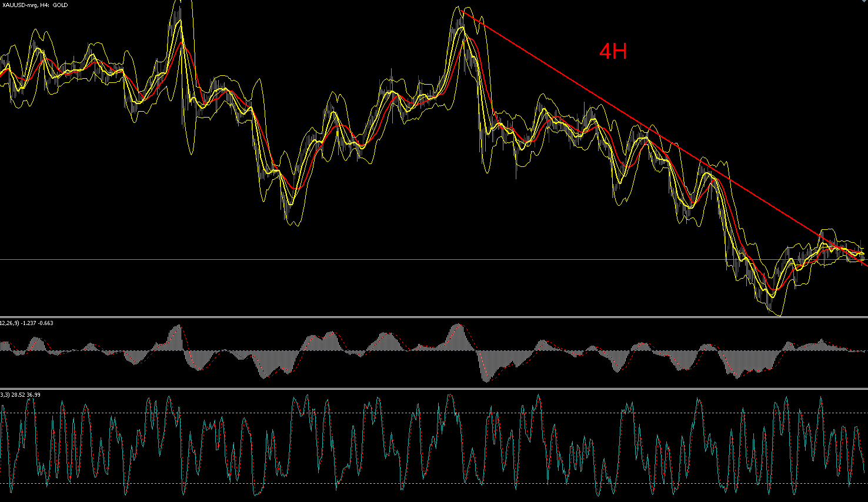Click the red "4H" text label
The width and height of the screenshot is (868, 502).
(613, 52)
